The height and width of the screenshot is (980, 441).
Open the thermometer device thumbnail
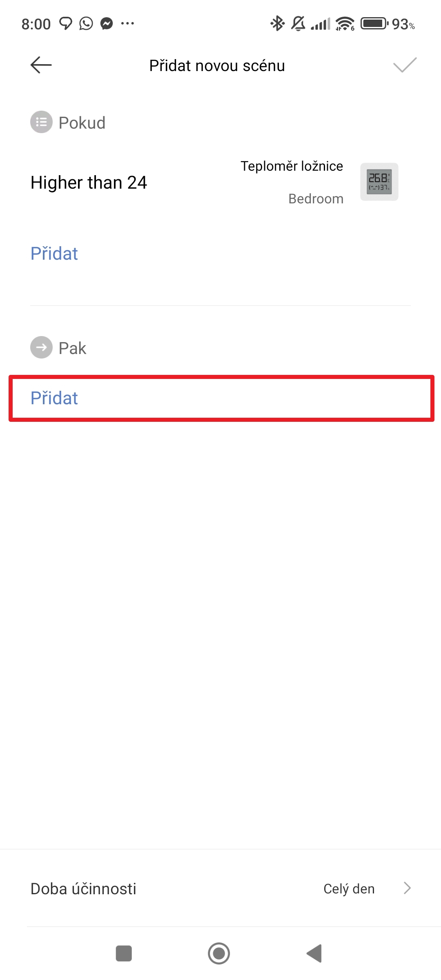point(379,182)
